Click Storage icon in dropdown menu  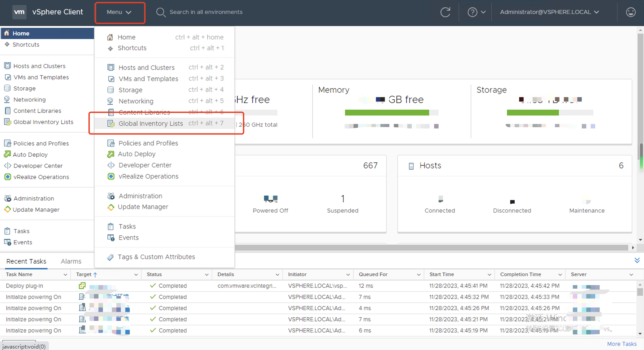click(x=111, y=90)
